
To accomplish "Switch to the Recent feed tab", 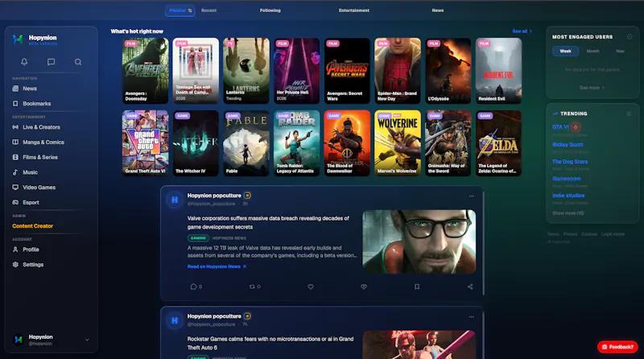I will pyautogui.click(x=208, y=10).
